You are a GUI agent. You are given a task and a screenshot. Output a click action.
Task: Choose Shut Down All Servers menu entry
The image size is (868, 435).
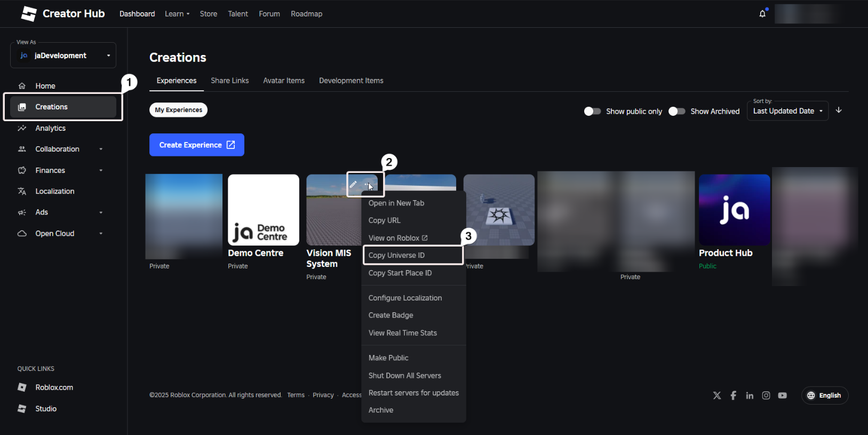click(x=413, y=375)
